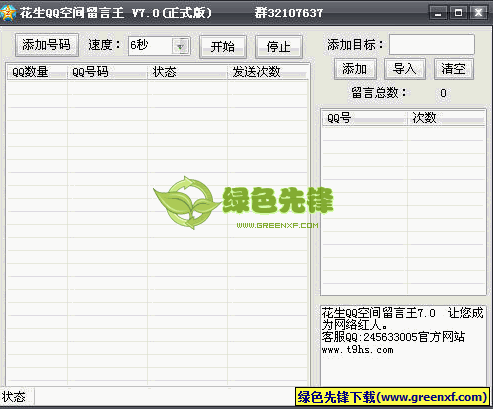
Task: Click the 次数 column header in target list
Action: point(446,118)
